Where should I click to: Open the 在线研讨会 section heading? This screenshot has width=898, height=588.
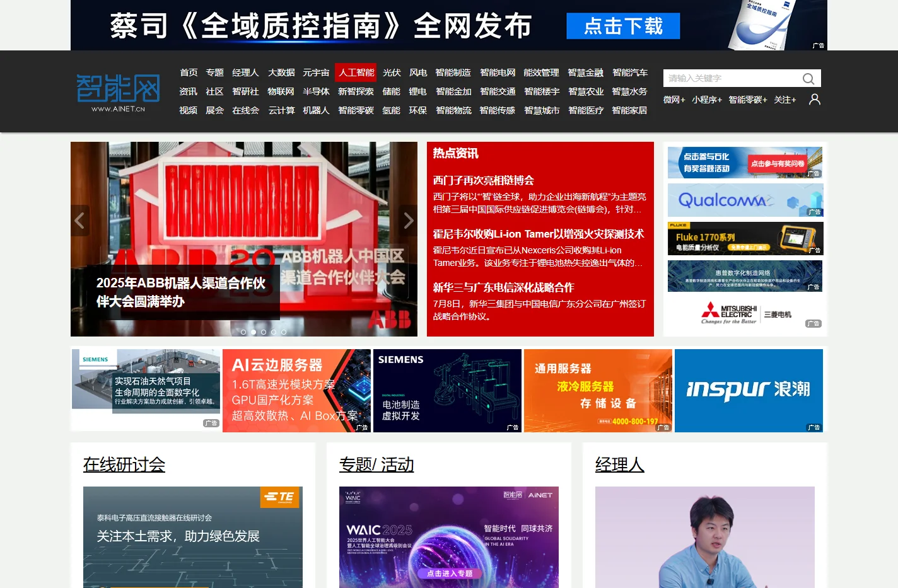click(124, 465)
